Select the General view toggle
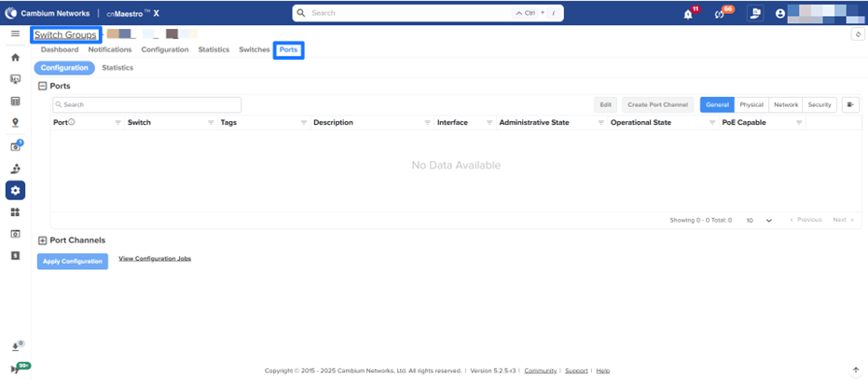The width and height of the screenshot is (868, 380). [717, 105]
